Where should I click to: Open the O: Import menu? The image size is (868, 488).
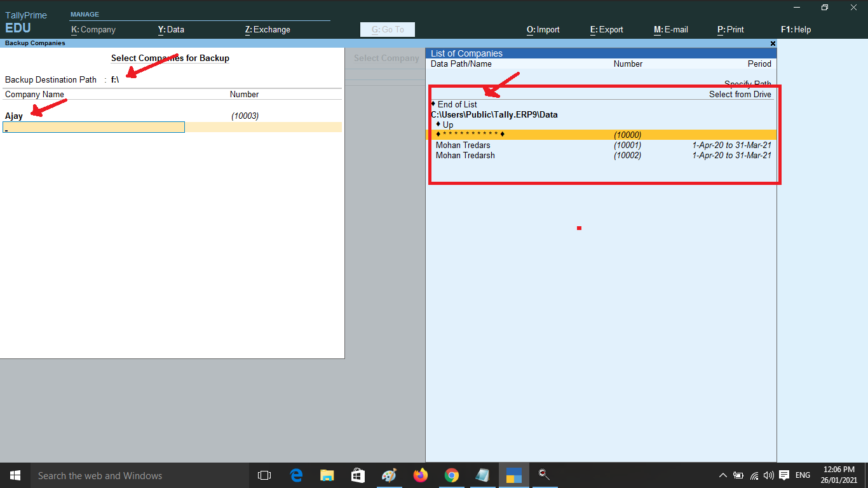click(543, 29)
